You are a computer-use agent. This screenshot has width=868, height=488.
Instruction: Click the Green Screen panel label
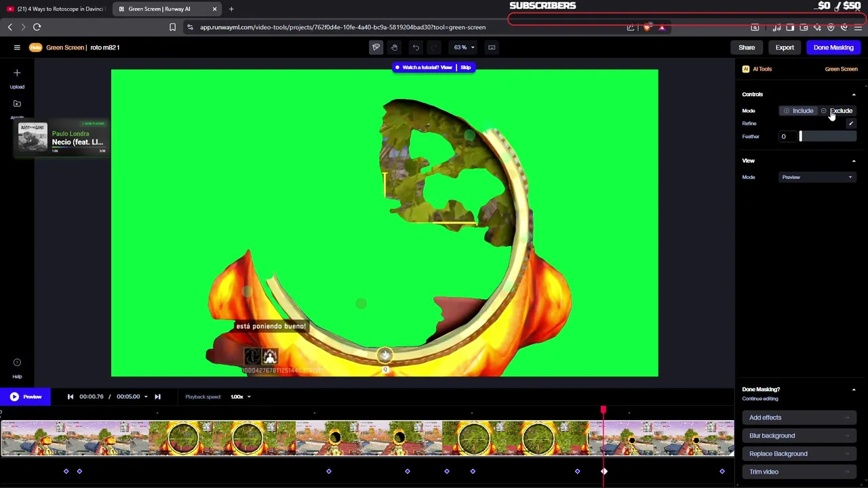tap(841, 69)
